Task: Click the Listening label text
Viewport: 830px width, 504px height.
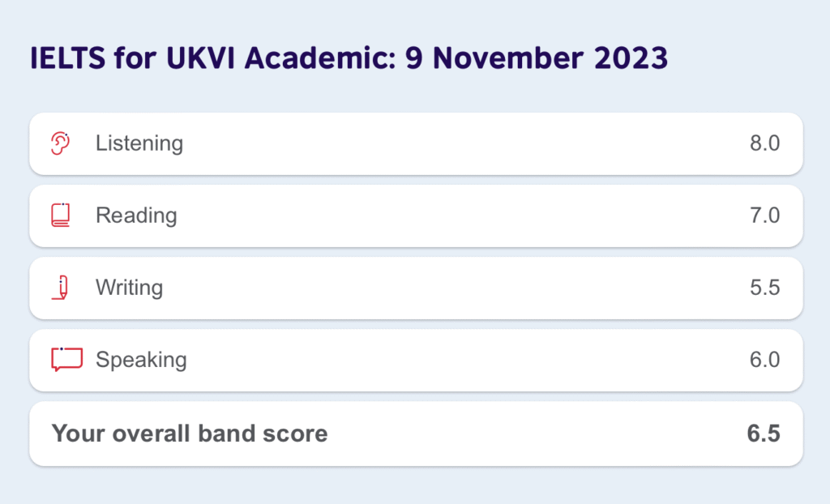Action: 139,143
